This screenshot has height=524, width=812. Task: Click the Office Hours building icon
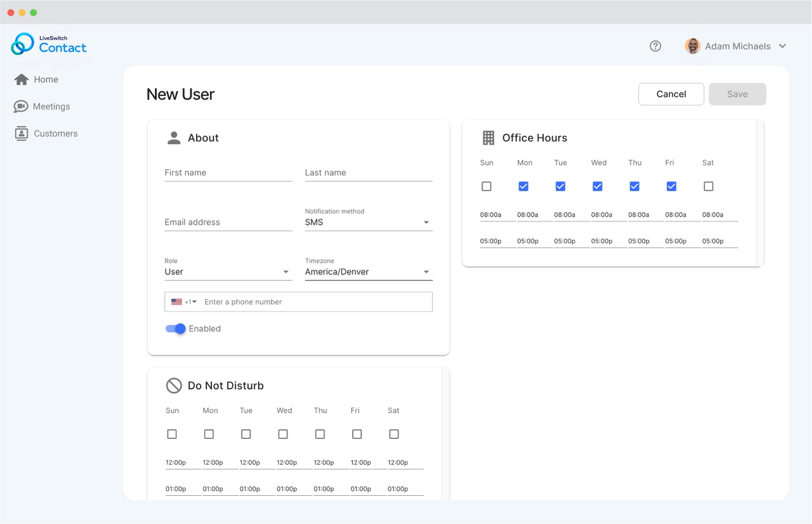pos(488,138)
